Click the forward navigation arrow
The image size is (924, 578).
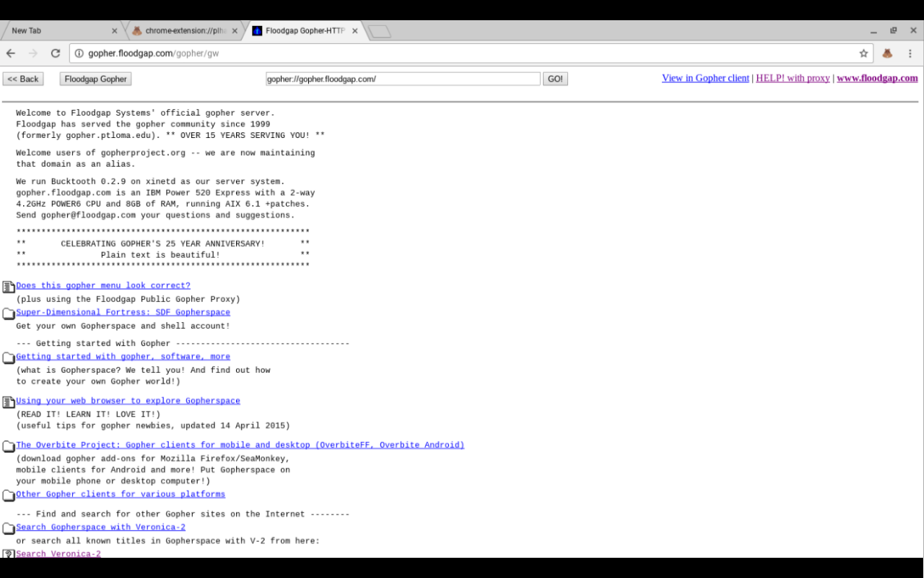point(32,53)
